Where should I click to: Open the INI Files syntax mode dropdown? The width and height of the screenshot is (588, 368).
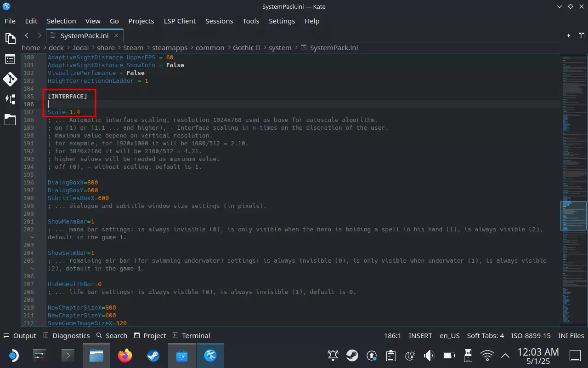click(571, 336)
